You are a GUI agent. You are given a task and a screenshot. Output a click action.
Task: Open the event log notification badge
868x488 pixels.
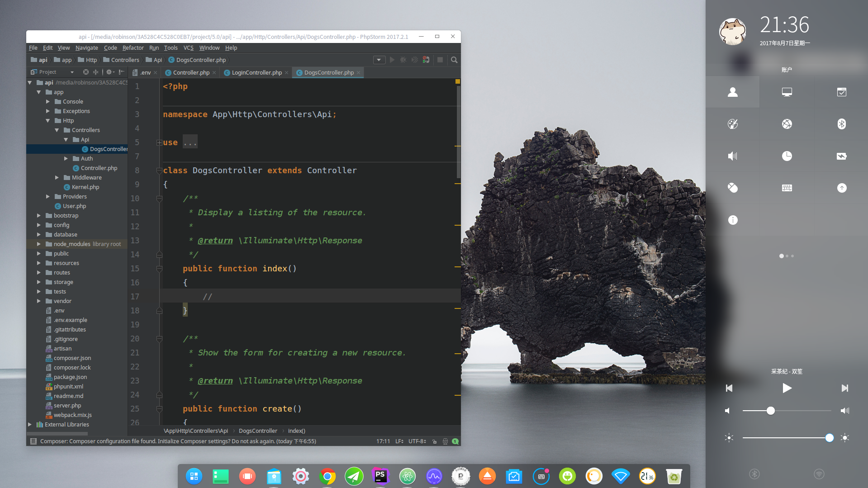pos(455,441)
